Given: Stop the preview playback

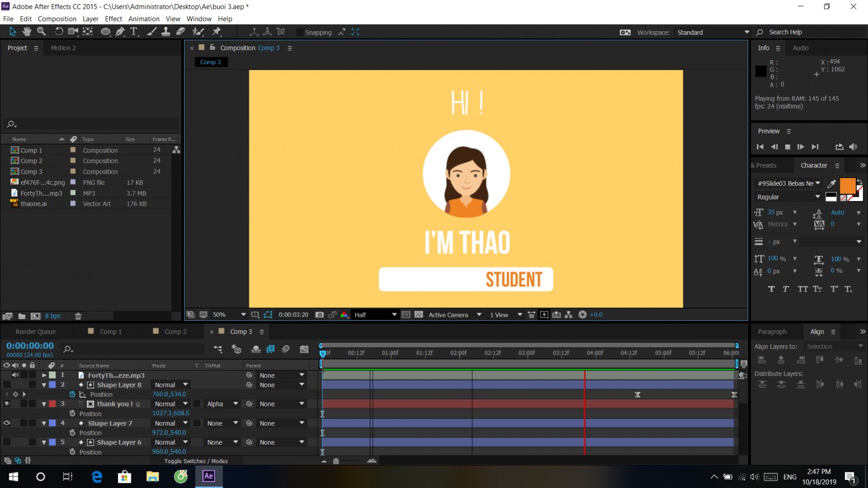Looking at the screenshot, I should pos(788,147).
